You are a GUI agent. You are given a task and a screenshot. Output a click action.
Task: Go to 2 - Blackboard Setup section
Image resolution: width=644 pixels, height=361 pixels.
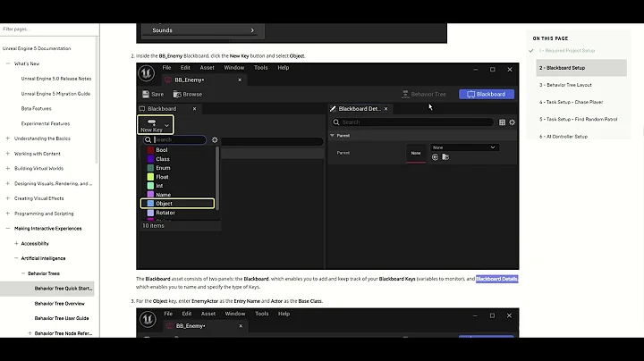coord(581,68)
